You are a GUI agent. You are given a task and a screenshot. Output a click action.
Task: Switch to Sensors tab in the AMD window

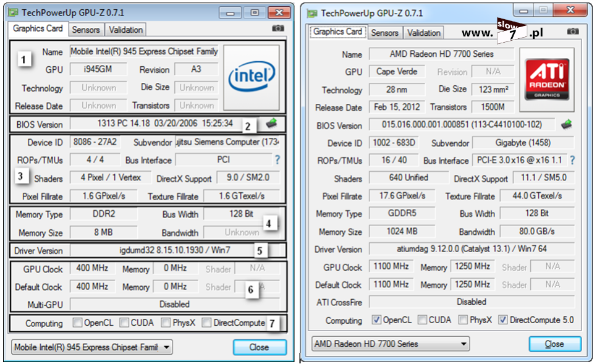click(x=384, y=33)
